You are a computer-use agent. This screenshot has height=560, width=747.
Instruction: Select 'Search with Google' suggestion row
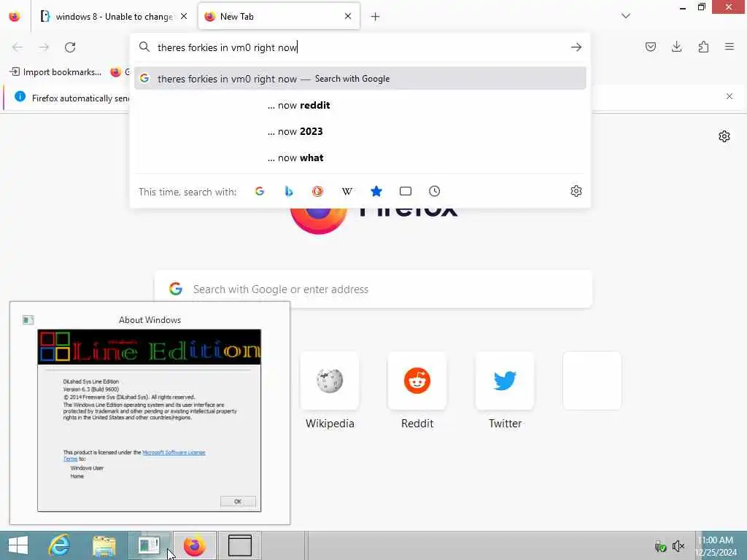click(x=360, y=79)
